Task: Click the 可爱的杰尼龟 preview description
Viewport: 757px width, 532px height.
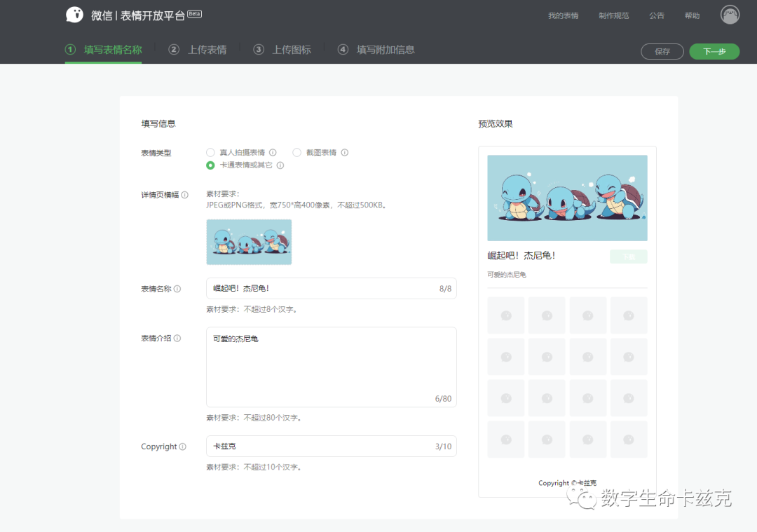Action: [507, 275]
